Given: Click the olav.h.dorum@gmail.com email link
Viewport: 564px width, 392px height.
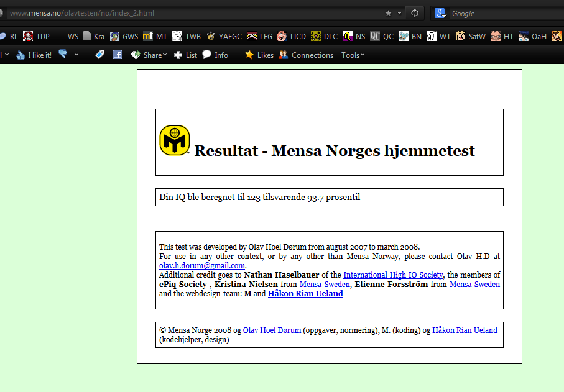Looking at the screenshot, I should pos(202,265).
